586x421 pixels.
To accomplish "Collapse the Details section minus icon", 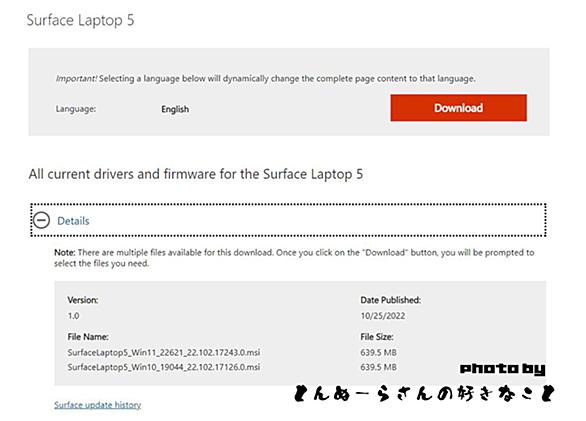I will pos(41,220).
